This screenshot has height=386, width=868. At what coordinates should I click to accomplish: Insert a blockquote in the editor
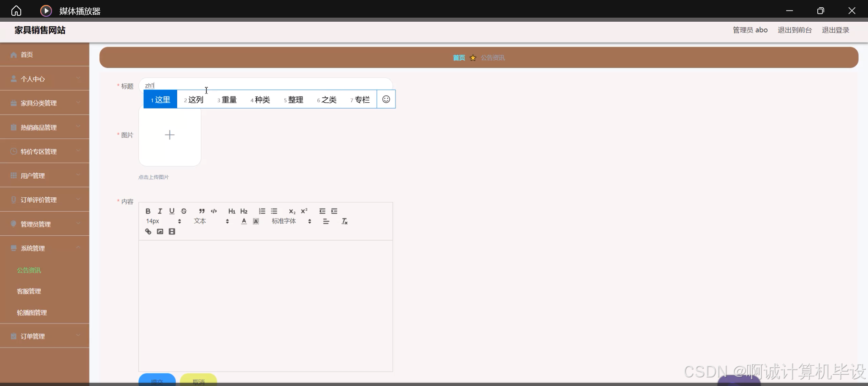202,211
